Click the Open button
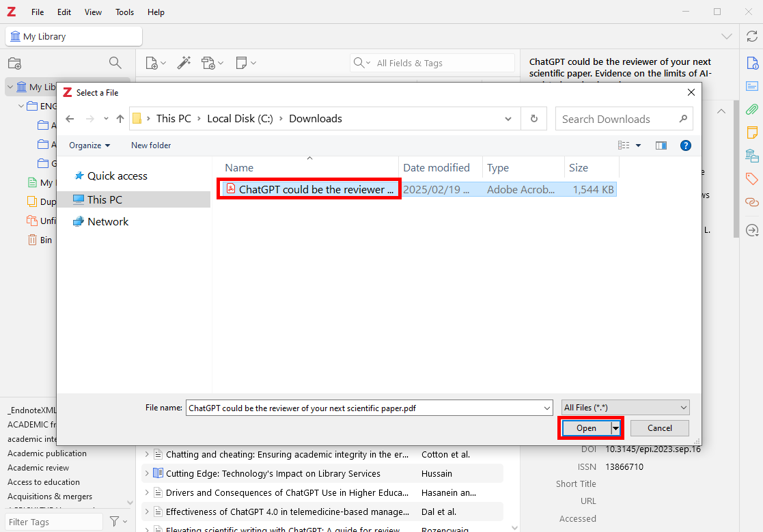The height and width of the screenshot is (532, 763). click(x=586, y=428)
